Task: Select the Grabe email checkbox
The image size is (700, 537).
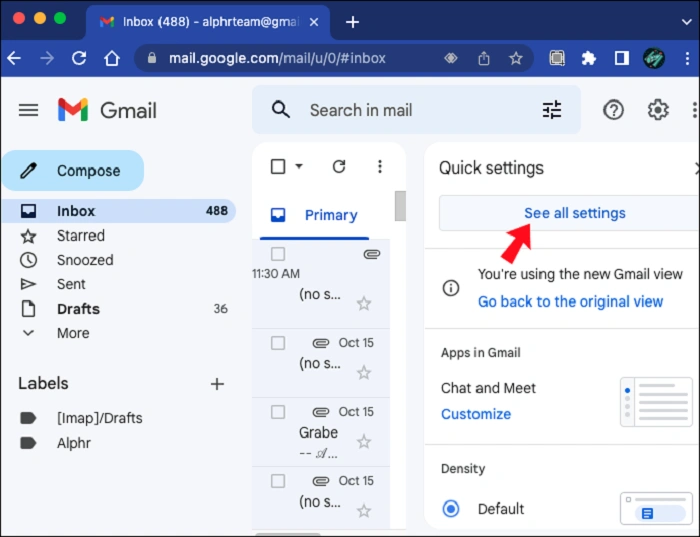Action: (x=278, y=412)
